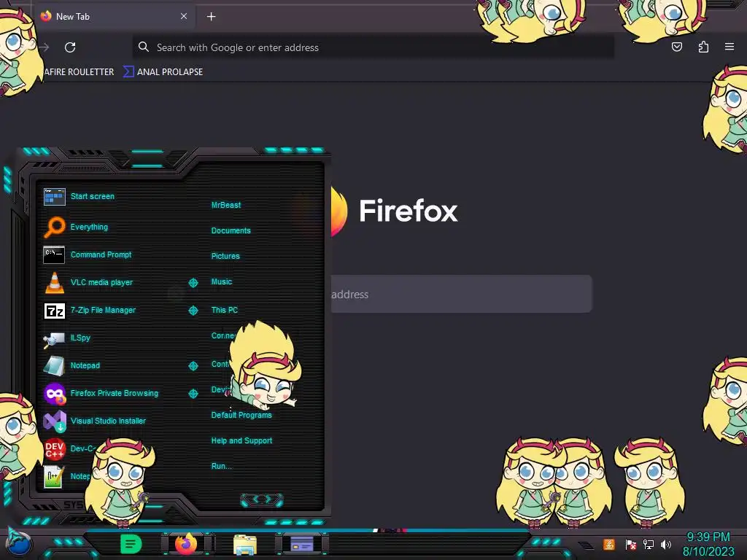Open This PC from the start menu
The image size is (747, 560).
point(225,310)
